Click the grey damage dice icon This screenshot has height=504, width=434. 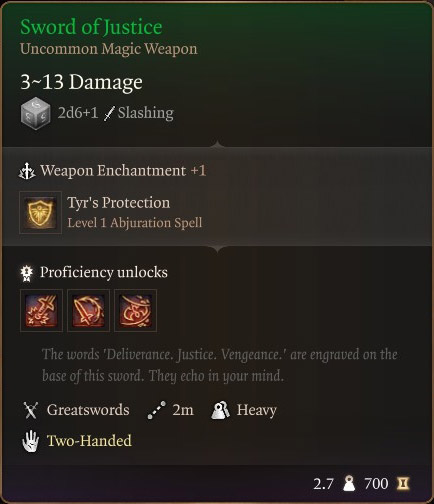[x=35, y=113]
